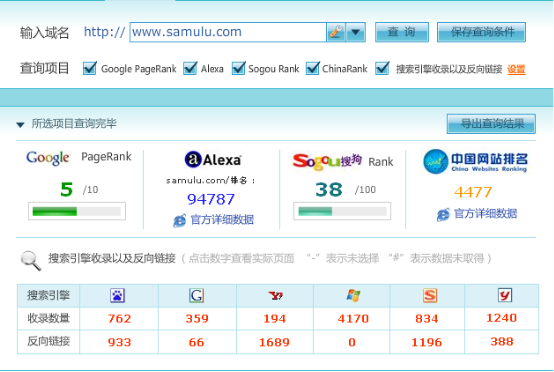Toggle the Sogou Rank checkbox

(238, 68)
